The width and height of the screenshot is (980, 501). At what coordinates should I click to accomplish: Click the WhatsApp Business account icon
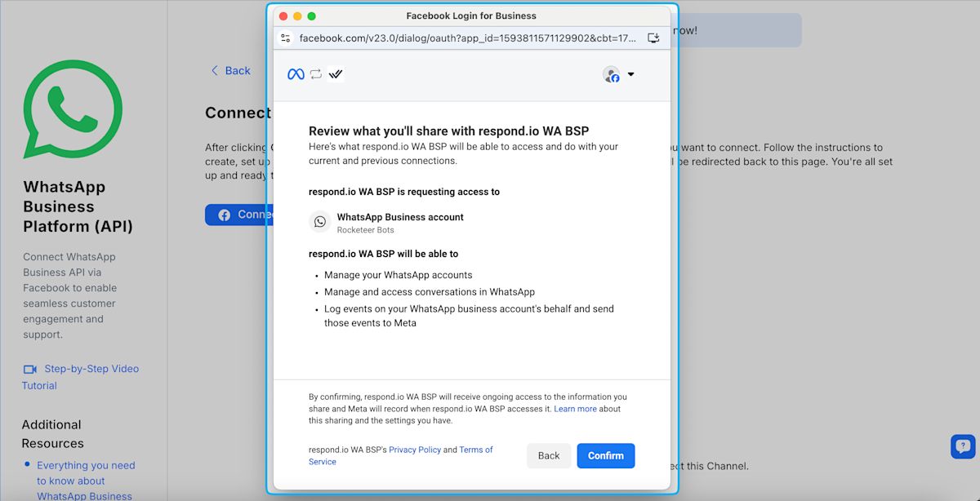click(x=320, y=222)
